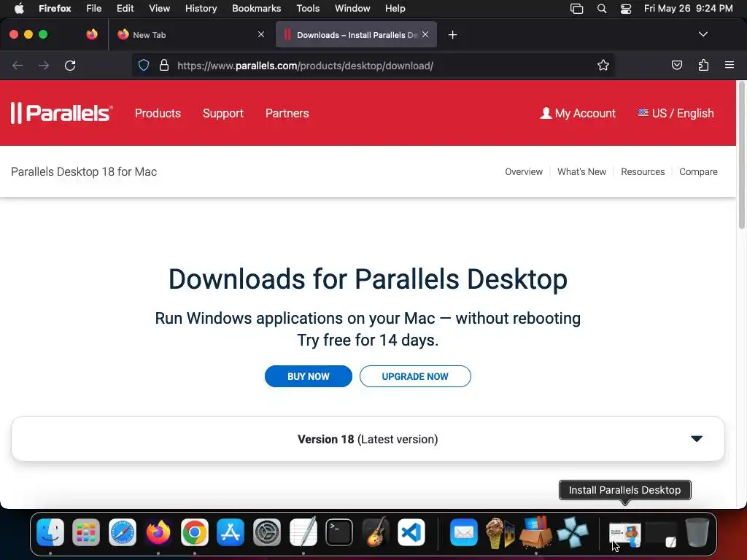Open a new tab with plus
747x560 pixels.
(452, 35)
